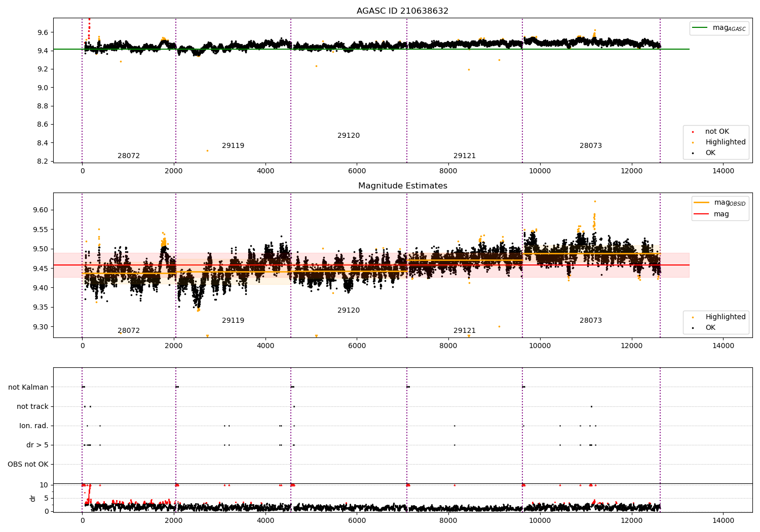Screen dimensions: 760x532
Task: Click the orange peak point near 9.62 in Magnitude Estimates
Action: [x=595, y=201]
